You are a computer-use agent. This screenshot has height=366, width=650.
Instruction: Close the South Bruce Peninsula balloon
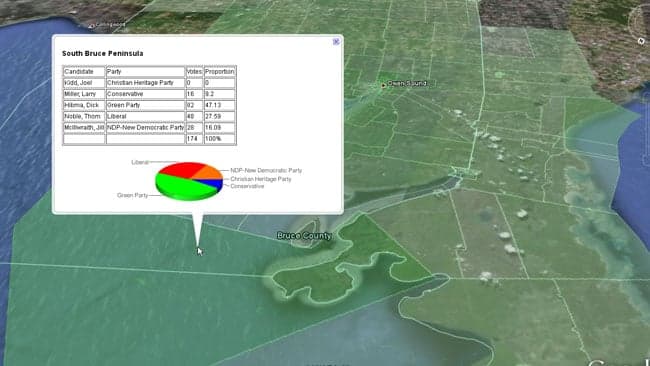(x=336, y=41)
